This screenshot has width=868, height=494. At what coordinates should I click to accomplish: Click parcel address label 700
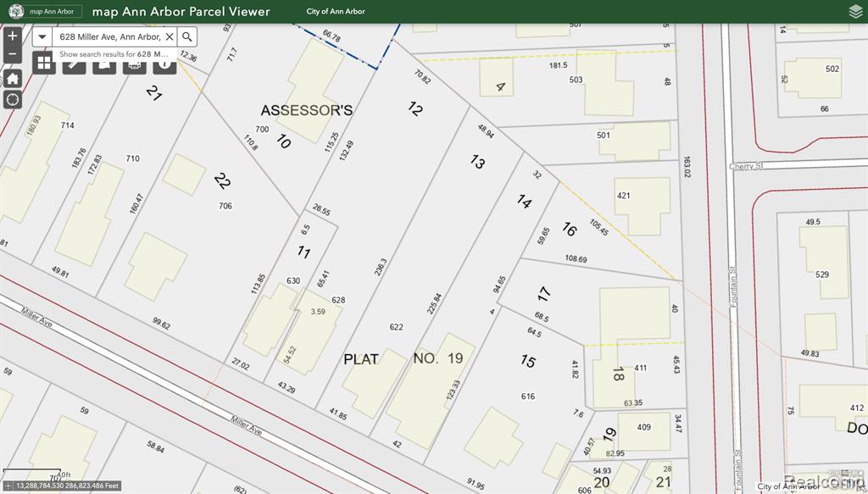click(x=262, y=129)
